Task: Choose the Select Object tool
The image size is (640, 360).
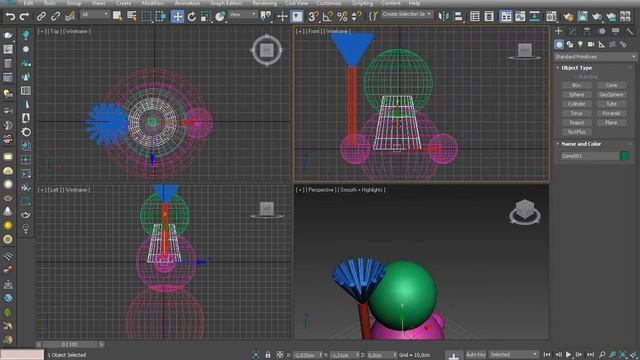Action: click(x=118, y=16)
